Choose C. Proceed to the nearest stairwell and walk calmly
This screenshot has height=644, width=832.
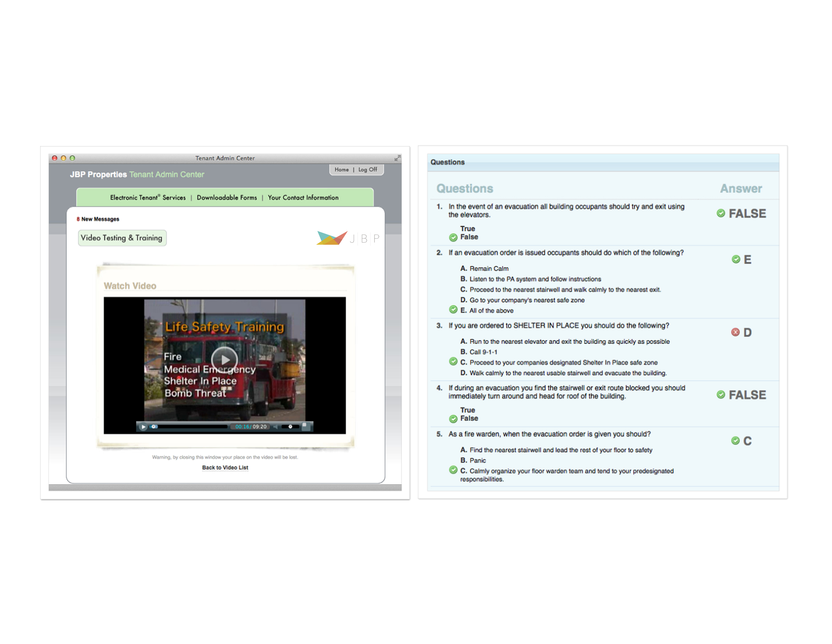point(560,290)
